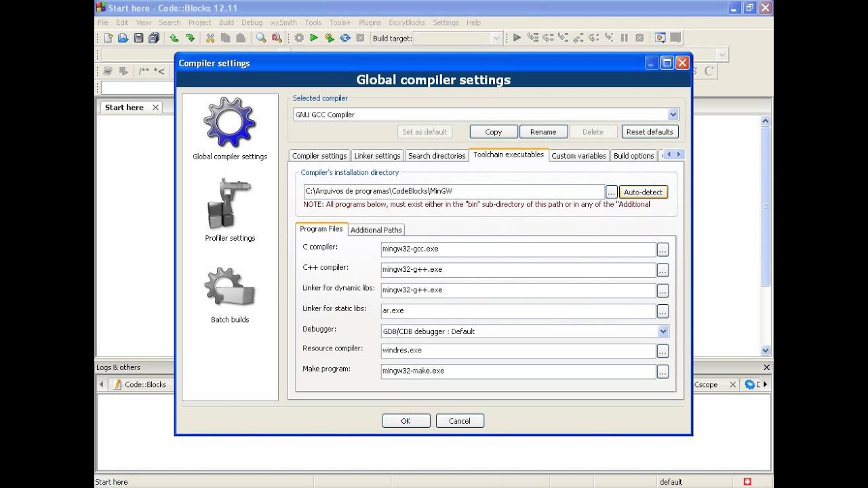Click the Rebuild icon
The height and width of the screenshot is (488, 868).
pyautogui.click(x=345, y=38)
